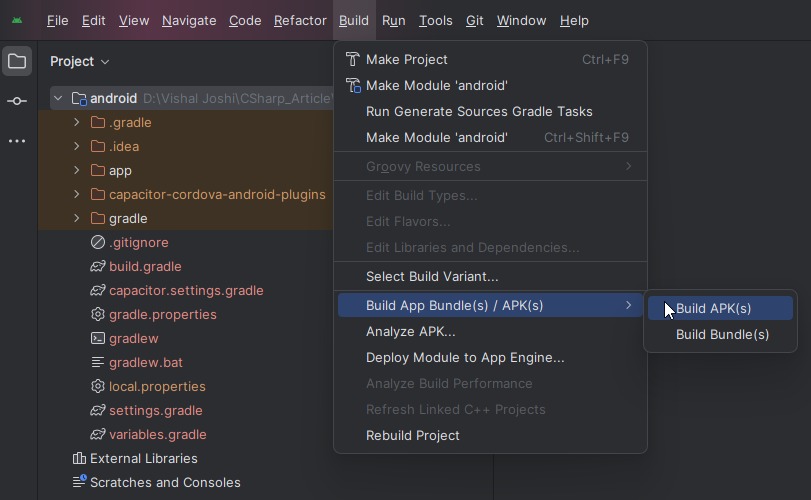Screen dimensions: 811x500
Task: Choose Run Generate Sources Gradle Tasks
Action: click(x=490, y=111)
